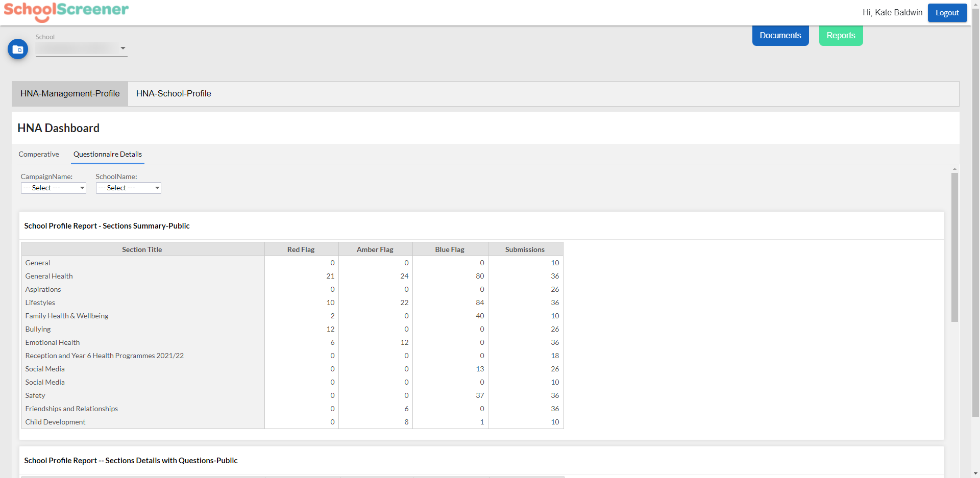The image size is (980, 478).
Task: Select the Questionnaire Details tab
Action: point(107,154)
